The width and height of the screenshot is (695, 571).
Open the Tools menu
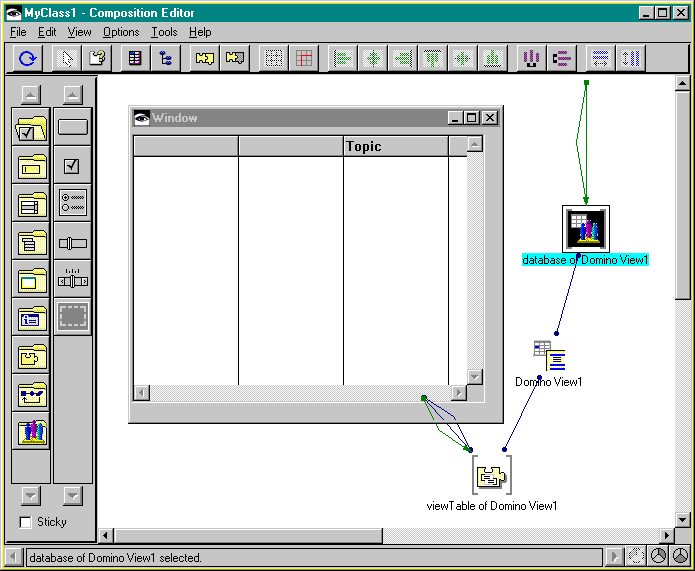[164, 32]
